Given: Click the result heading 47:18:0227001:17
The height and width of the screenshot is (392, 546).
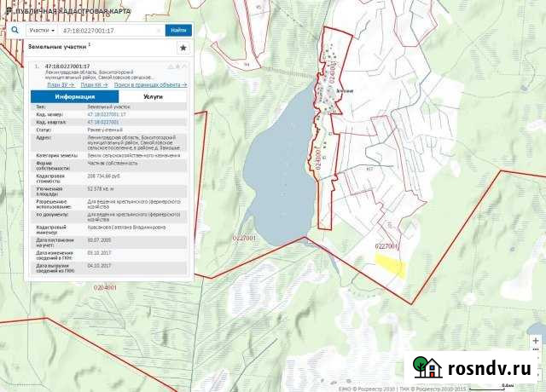Looking at the screenshot, I should [x=67, y=66].
